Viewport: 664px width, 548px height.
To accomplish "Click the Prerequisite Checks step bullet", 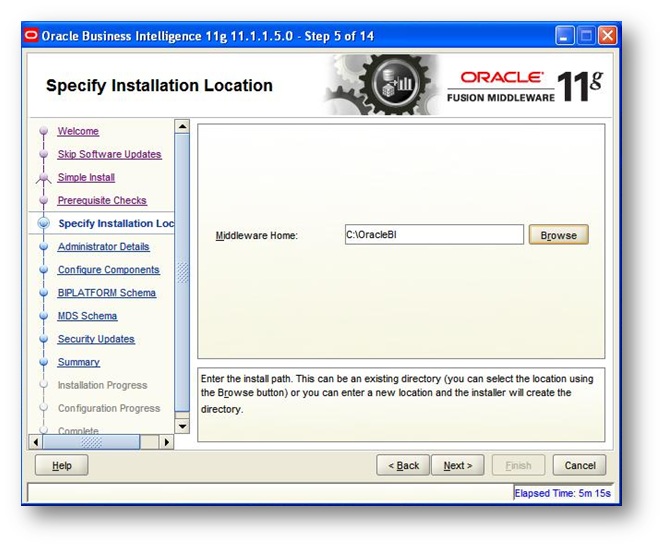I will [x=43, y=200].
